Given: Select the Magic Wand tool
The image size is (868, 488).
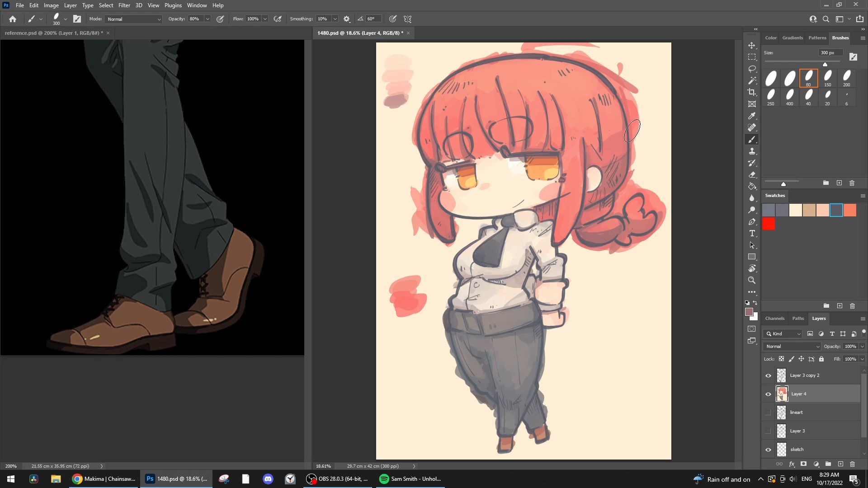Looking at the screenshot, I should pos(752,80).
